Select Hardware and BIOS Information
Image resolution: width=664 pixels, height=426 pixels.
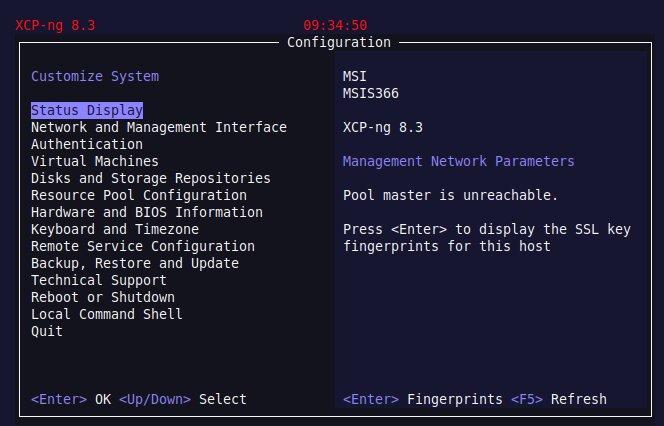click(x=147, y=212)
